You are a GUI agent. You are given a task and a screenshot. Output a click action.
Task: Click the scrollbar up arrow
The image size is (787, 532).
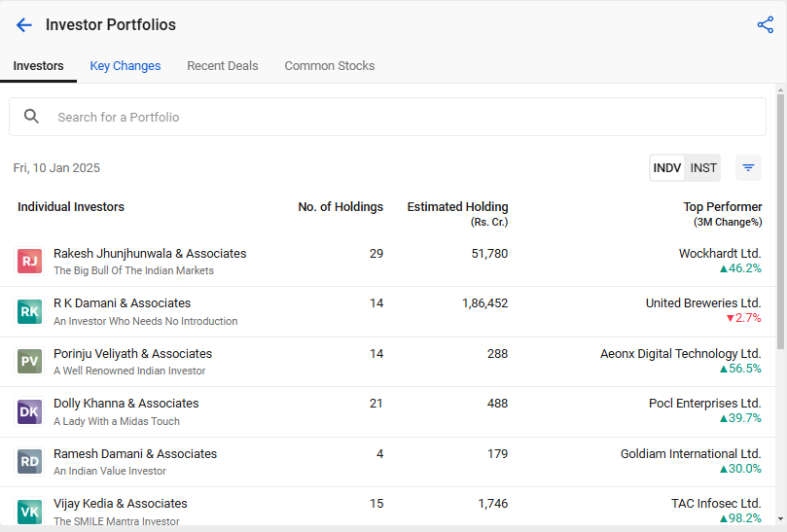[780, 90]
